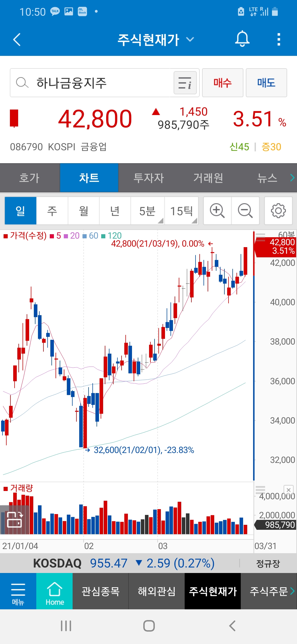Open the price alert bell
Viewport: 297px width, 644px height.
(x=242, y=39)
